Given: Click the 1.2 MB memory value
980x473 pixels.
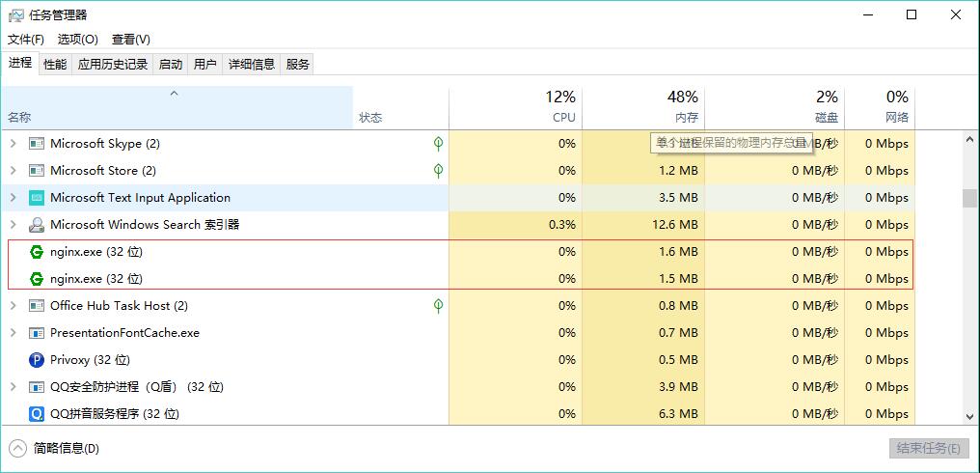Looking at the screenshot, I should (678, 171).
